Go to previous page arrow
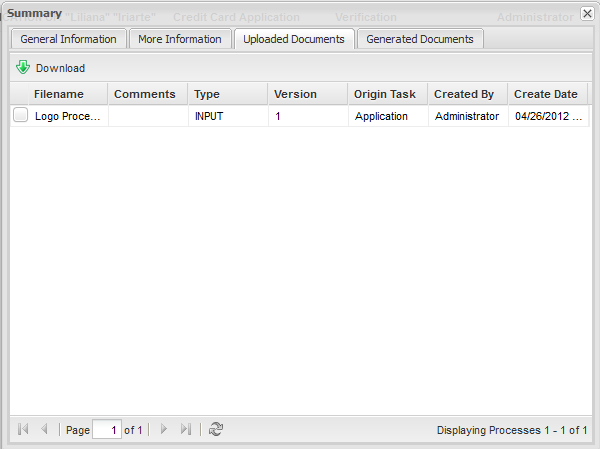600x449 pixels. pos(44,430)
